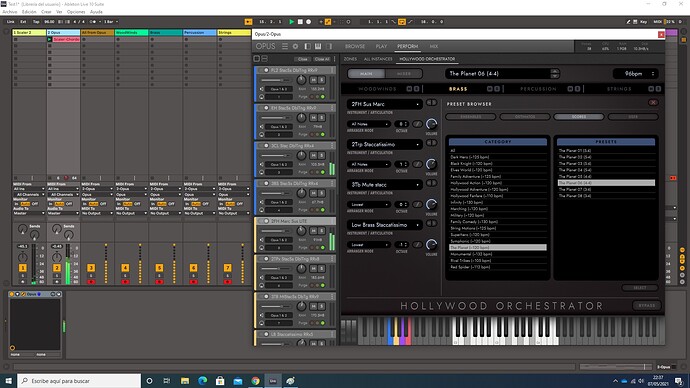Click the Close All instances button
690x388 pixels.
322,59
